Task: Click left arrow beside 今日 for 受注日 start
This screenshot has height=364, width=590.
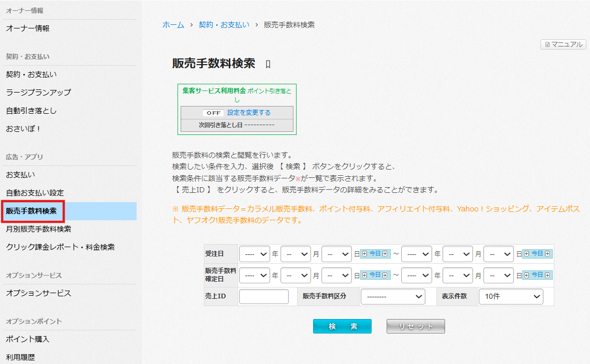Action: coord(364,253)
